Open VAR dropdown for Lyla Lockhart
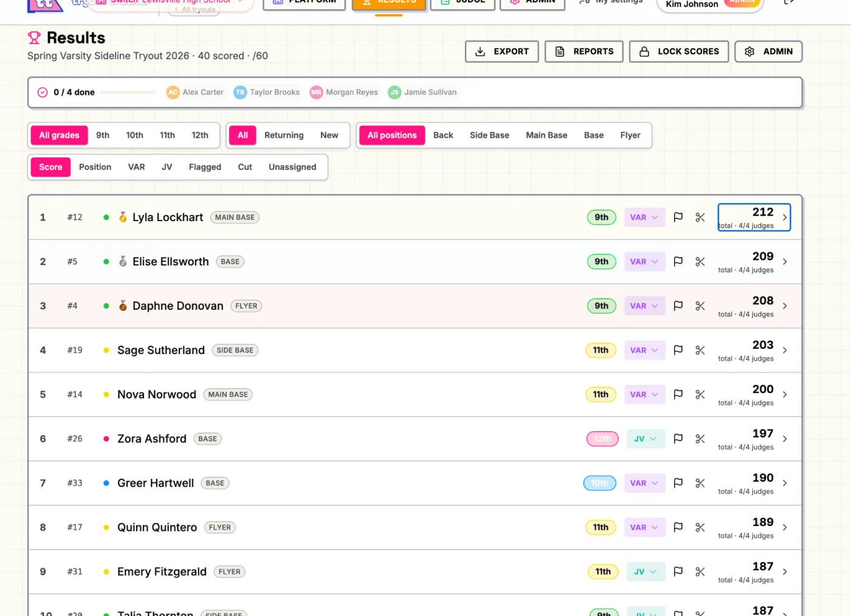The height and width of the screenshot is (616, 851). [x=644, y=217]
